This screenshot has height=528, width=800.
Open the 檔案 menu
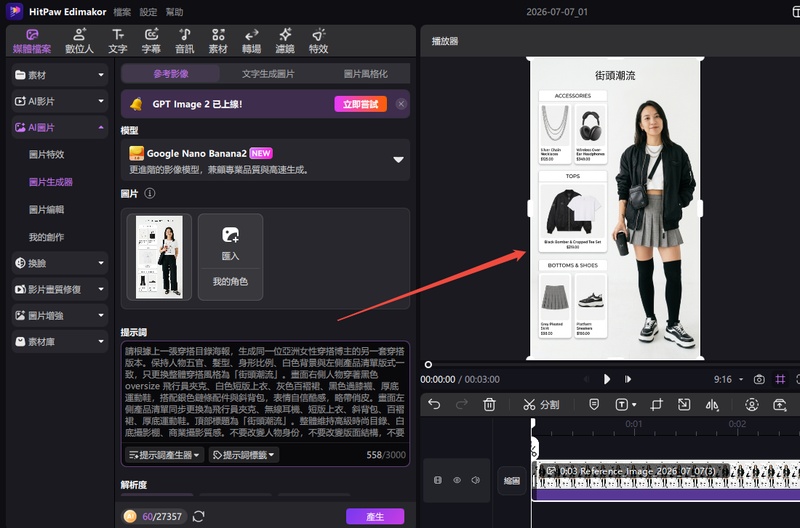tap(122, 12)
